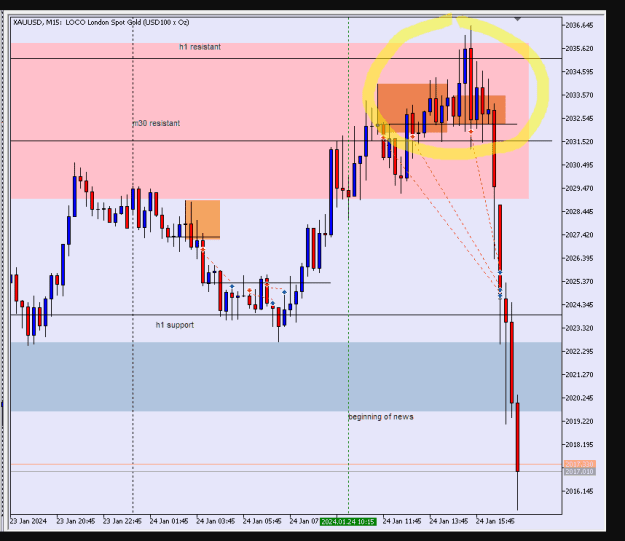
Task: Click price level 2026.395 on axis
Action: [x=579, y=258]
